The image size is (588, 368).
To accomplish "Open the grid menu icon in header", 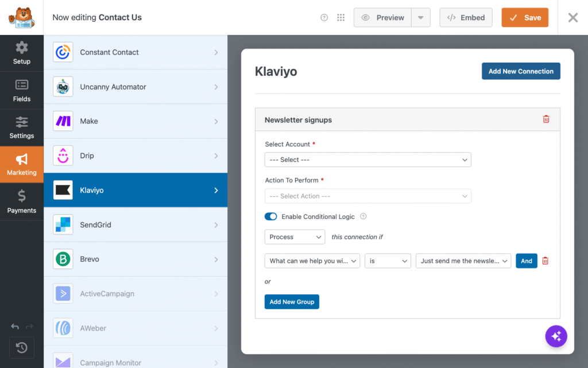I will click(341, 18).
